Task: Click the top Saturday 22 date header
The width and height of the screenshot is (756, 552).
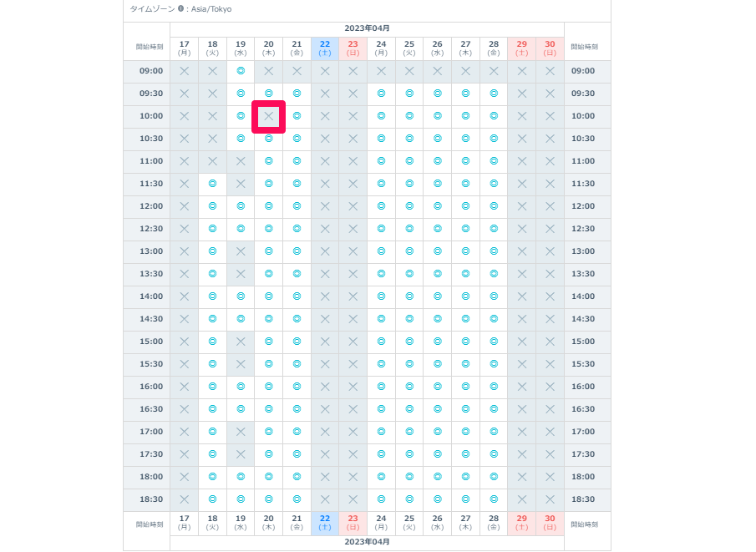Action: coord(325,48)
